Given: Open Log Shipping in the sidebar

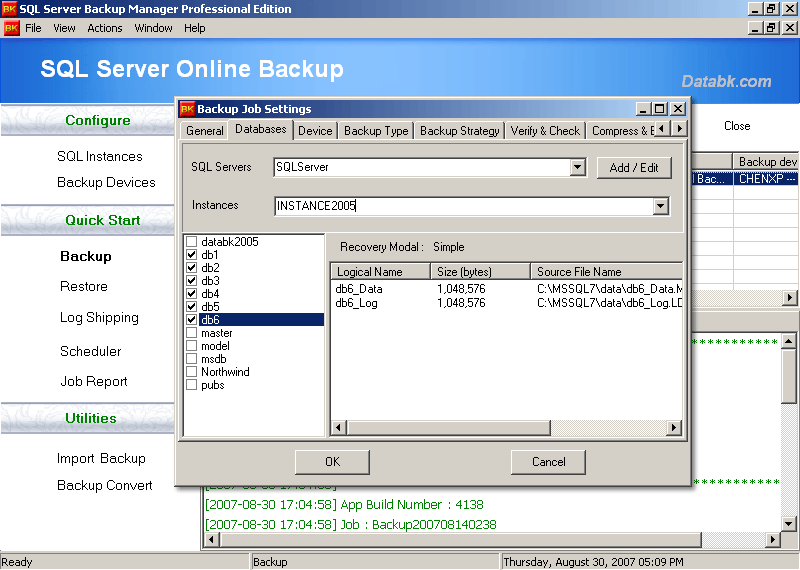Looking at the screenshot, I should pos(99,317).
